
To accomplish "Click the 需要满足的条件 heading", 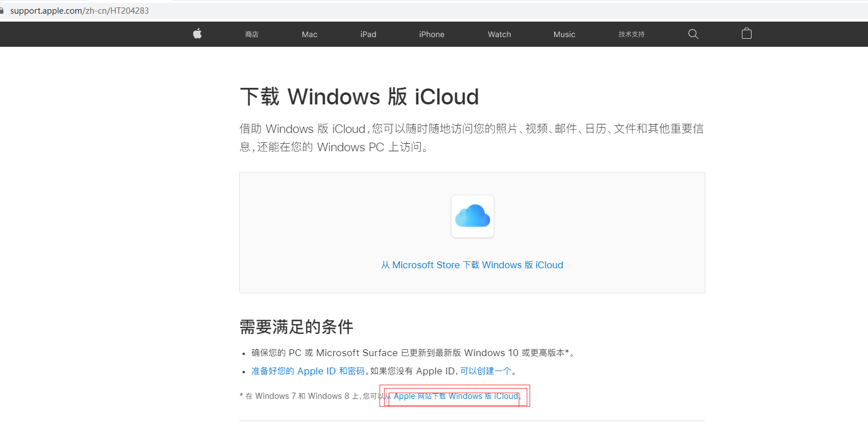I will (x=296, y=327).
